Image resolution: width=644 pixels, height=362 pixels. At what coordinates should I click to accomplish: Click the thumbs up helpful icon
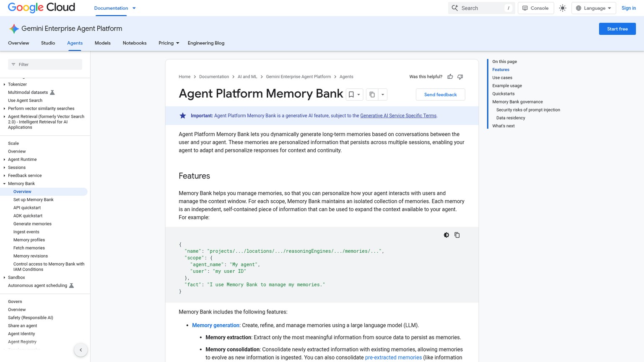coord(450,77)
